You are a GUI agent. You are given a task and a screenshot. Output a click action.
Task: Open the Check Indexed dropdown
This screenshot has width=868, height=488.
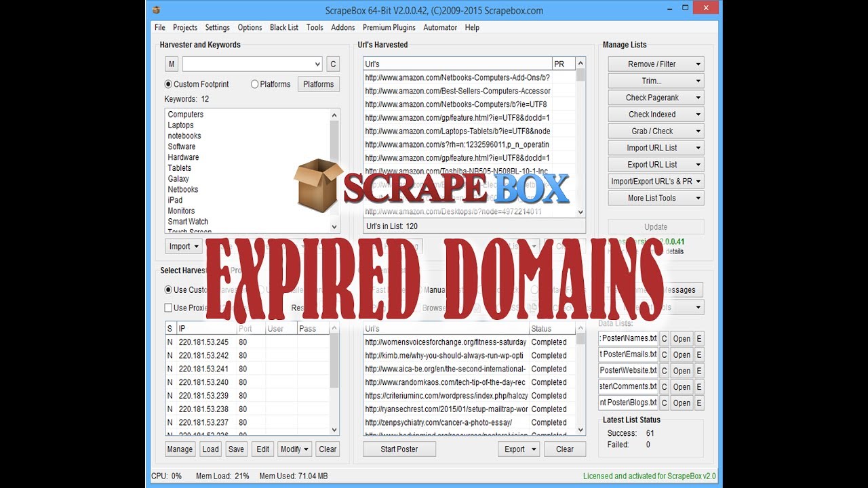click(656, 115)
